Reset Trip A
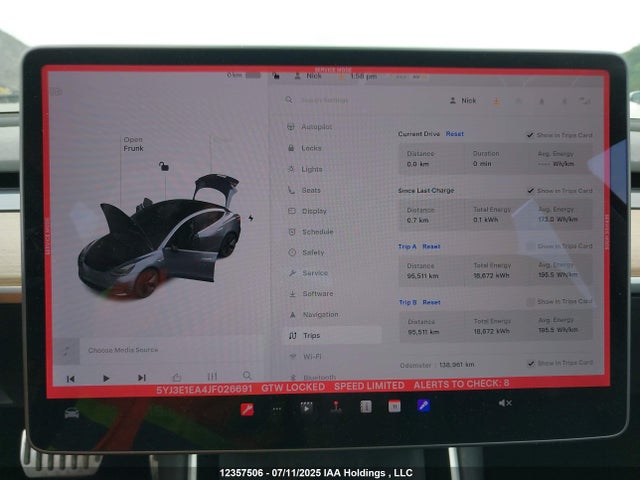The image size is (640, 480). tap(431, 247)
